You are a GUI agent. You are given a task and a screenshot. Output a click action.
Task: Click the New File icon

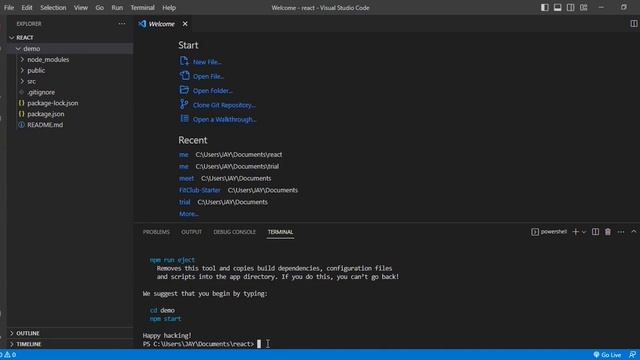click(184, 61)
